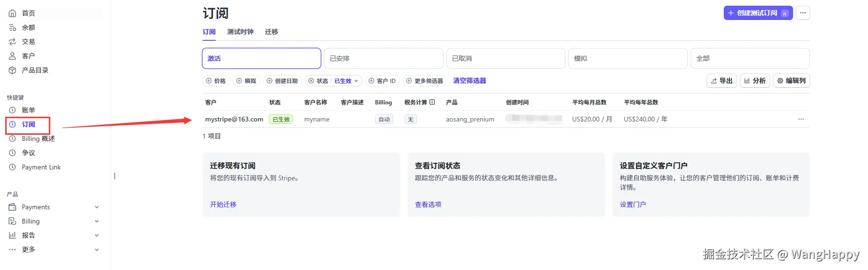Expand 更多 more menu
868x270 pixels.
54,250
